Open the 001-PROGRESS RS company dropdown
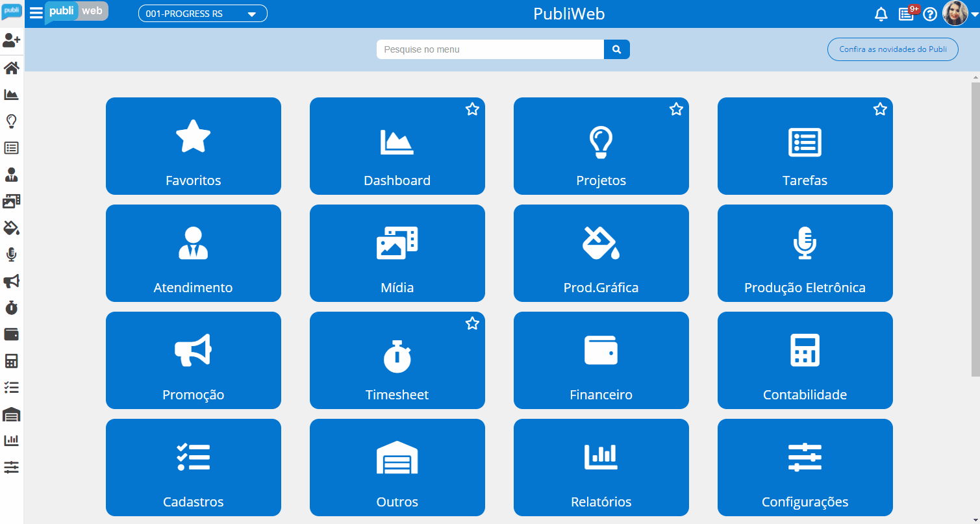This screenshot has height=524, width=980. 203,14
